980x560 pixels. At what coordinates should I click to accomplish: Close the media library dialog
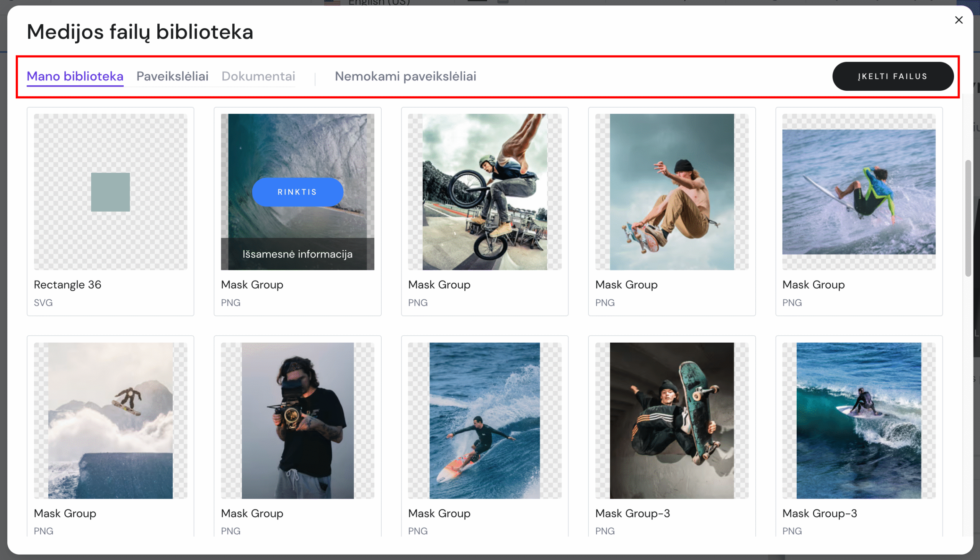959,20
